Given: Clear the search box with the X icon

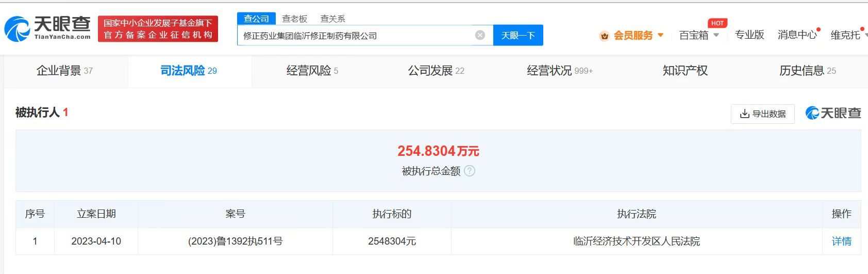Looking at the screenshot, I should pos(480,35).
